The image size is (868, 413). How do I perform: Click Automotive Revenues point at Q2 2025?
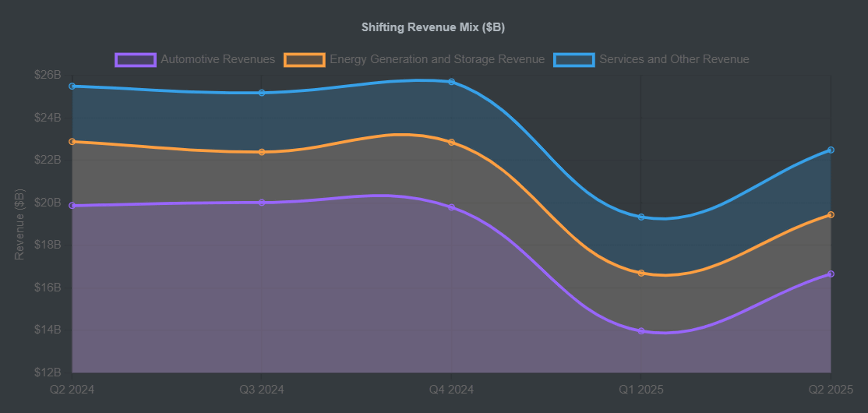tap(831, 274)
